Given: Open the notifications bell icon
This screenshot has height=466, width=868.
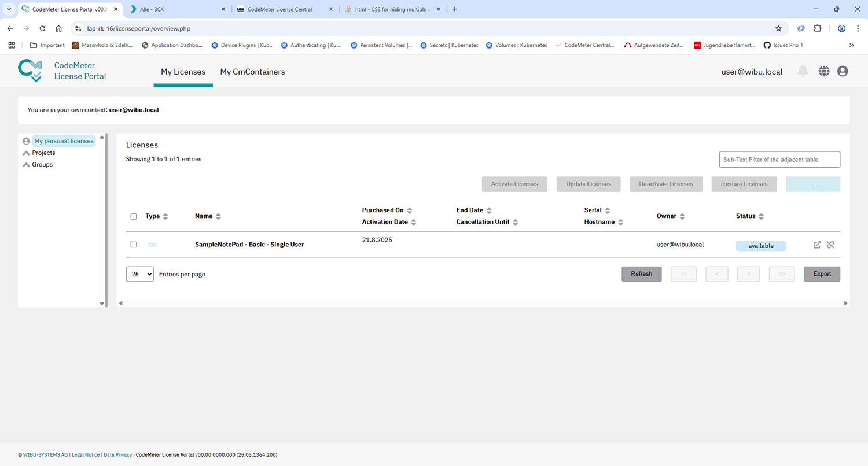Looking at the screenshot, I should tap(803, 71).
